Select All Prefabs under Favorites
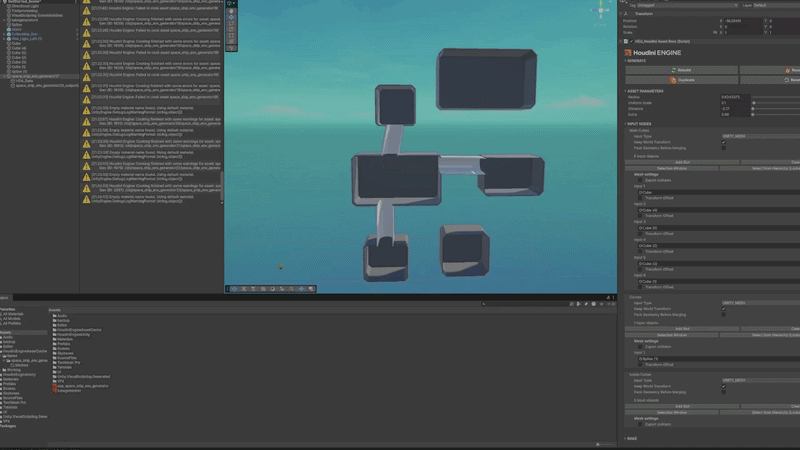This screenshot has height=450, width=800. pos(12,323)
